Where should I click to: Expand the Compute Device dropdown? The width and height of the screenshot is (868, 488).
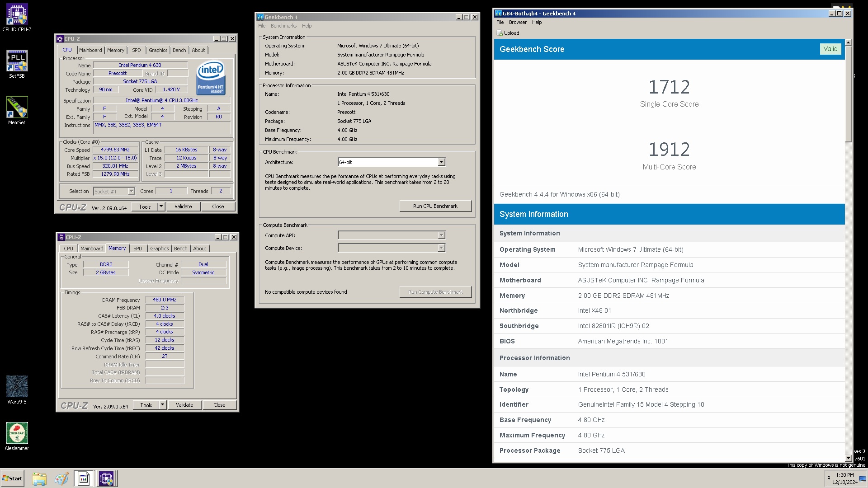[441, 248]
